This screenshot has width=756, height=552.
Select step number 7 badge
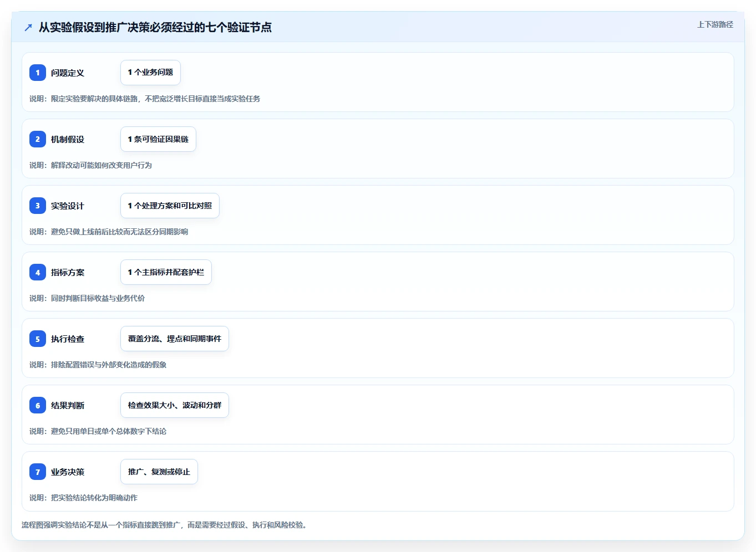pyautogui.click(x=38, y=472)
